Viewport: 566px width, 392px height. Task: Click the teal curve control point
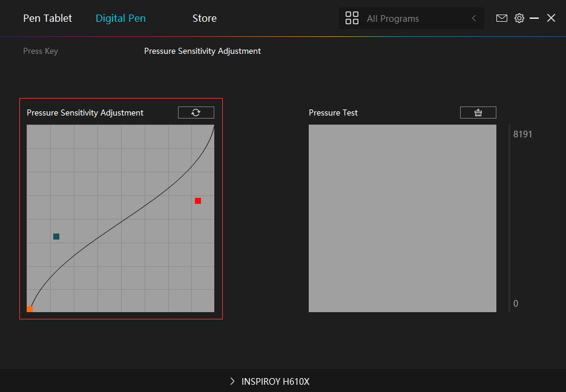56,237
